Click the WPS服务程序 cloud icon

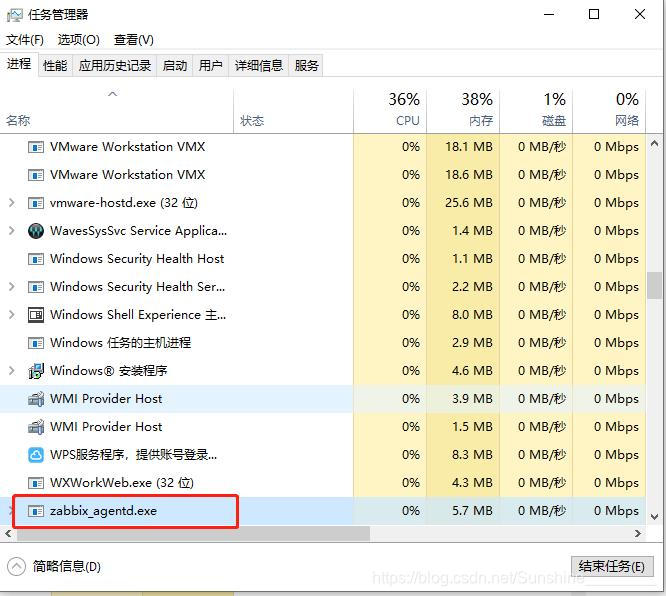point(36,455)
